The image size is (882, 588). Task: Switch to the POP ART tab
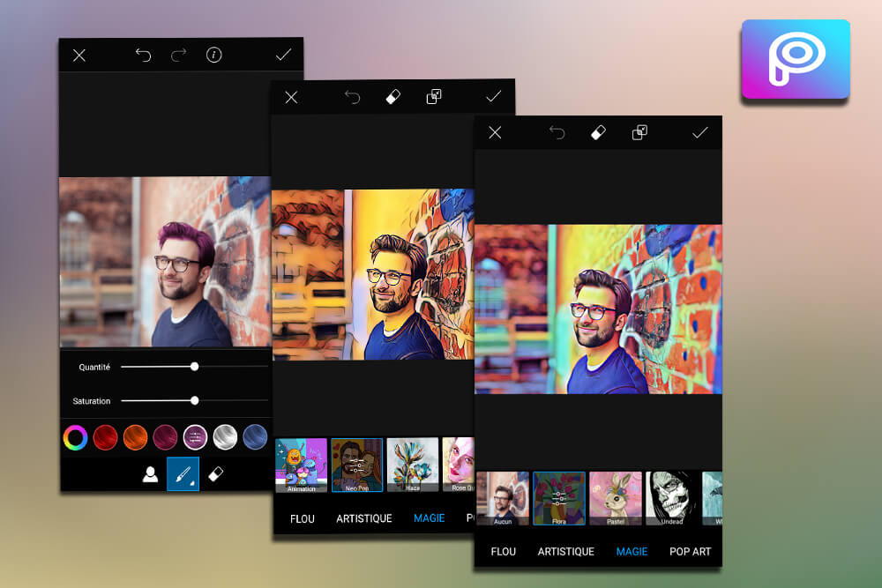pos(690,552)
